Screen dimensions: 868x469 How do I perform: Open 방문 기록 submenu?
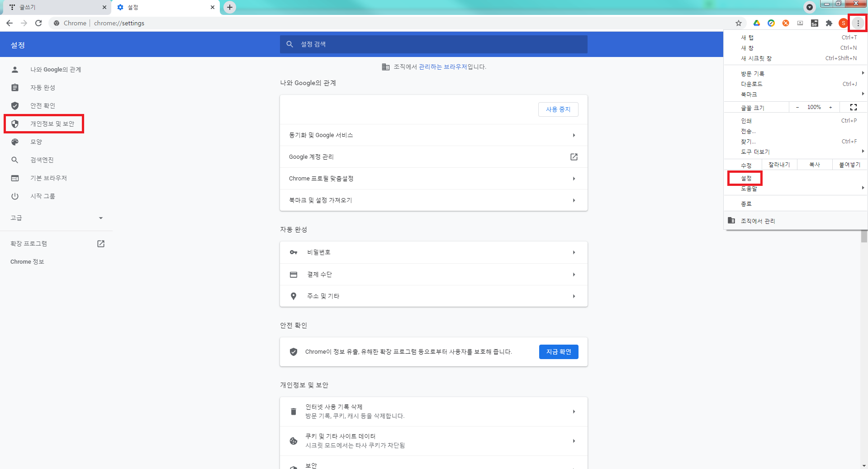click(795, 74)
